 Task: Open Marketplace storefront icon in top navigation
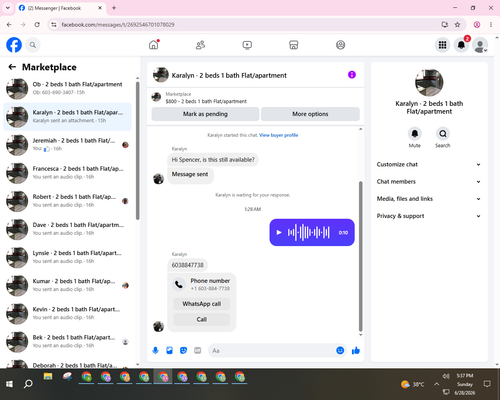tap(294, 45)
